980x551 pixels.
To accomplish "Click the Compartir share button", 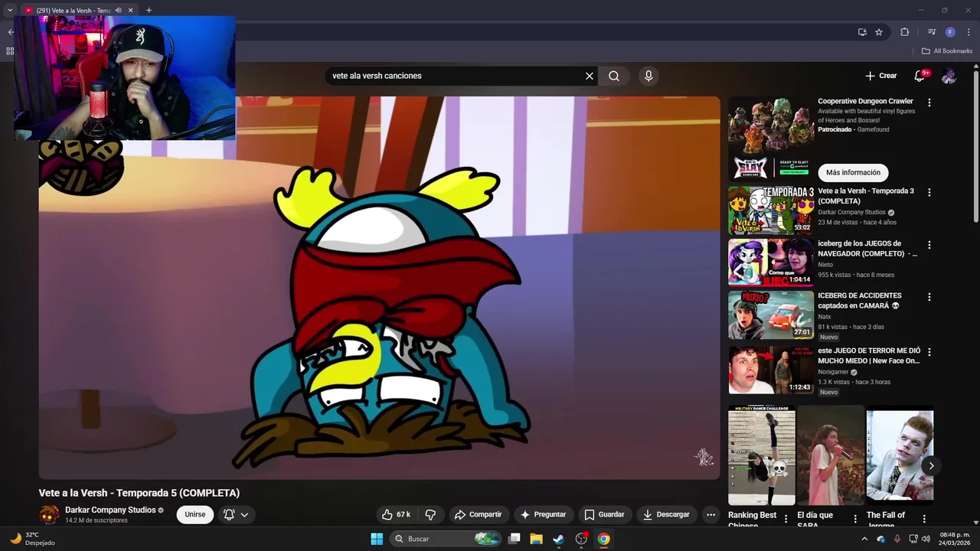I will click(x=478, y=514).
